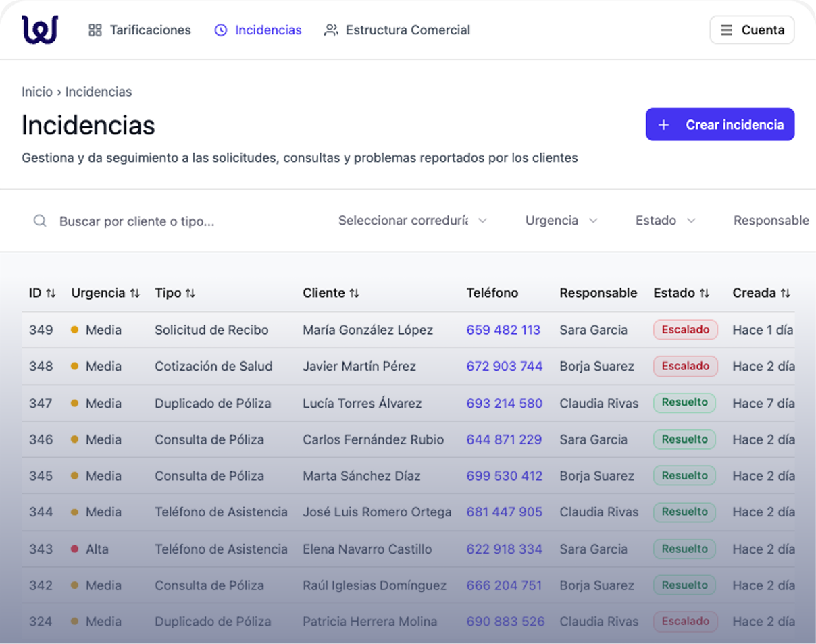Viewport: 816px width, 644px height.
Task: Click the Media urgency dot in row 349
Action: coord(74,330)
